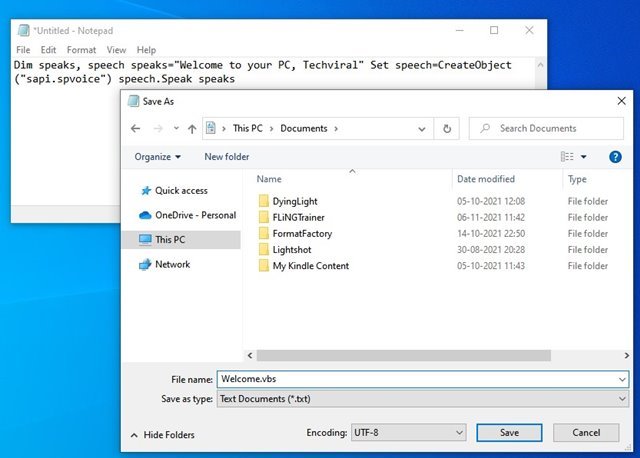Image resolution: width=640 pixels, height=458 pixels.
Task: Click the DyingLight folder icon
Action: 264,201
